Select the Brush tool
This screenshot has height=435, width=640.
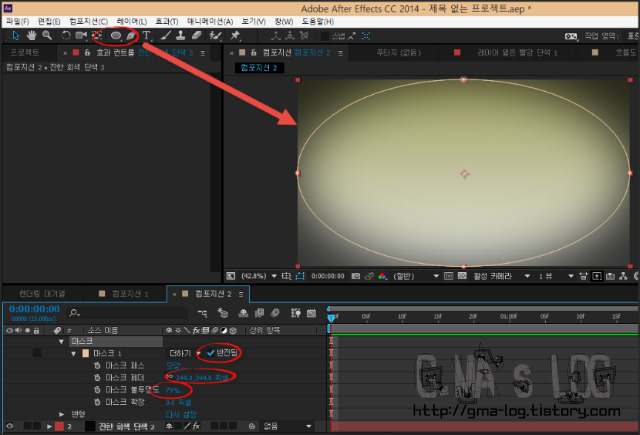pyautogui.click(x=166, y=36)
